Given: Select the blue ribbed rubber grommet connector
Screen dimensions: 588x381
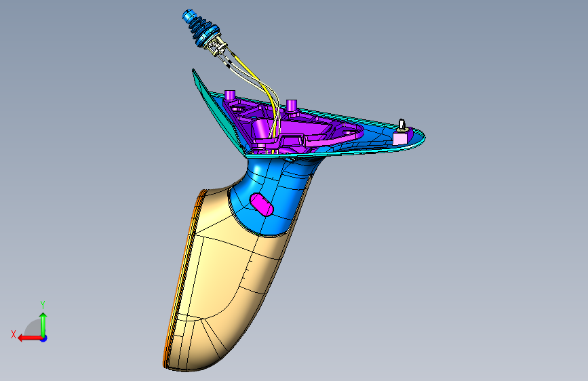Looking at the screenshot, I should [x=201, y=28].
